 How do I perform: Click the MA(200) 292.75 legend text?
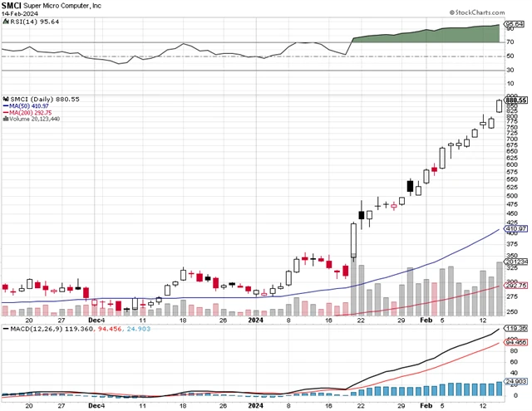(31, 112)
